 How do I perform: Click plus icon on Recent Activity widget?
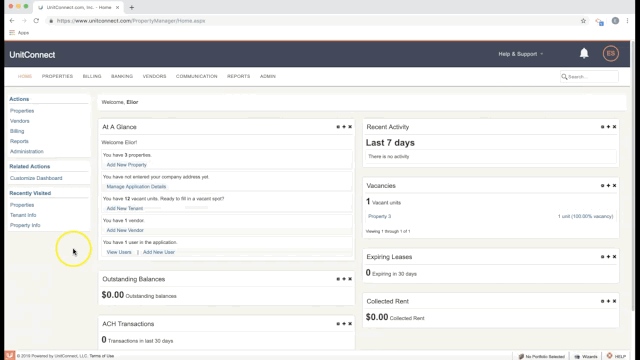pos(608,127)
